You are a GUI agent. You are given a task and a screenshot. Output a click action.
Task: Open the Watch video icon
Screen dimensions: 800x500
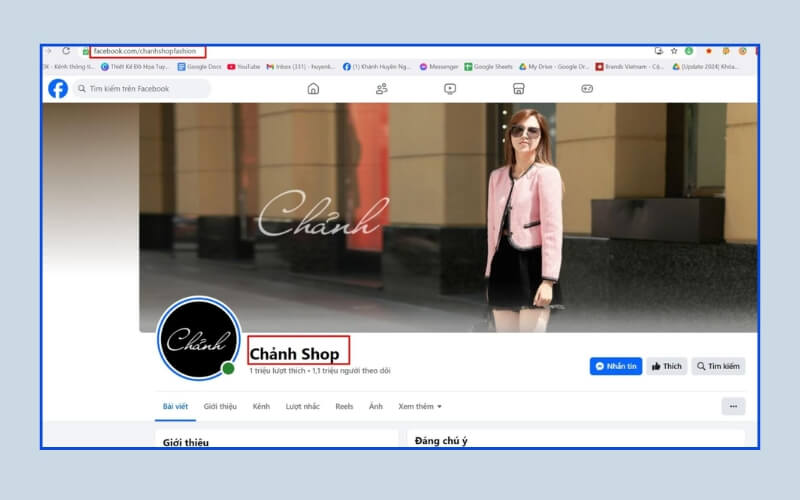point(450,89)
